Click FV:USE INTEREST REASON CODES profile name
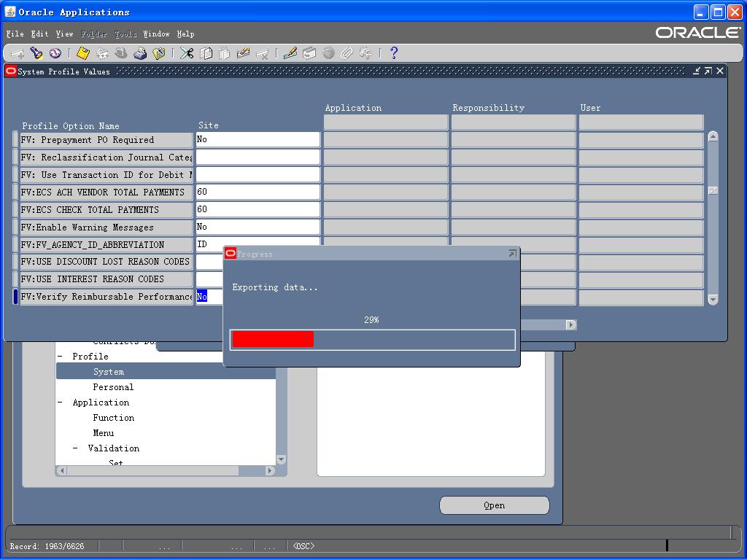Screen dimensions: 747x560 [x=107, y=279]
